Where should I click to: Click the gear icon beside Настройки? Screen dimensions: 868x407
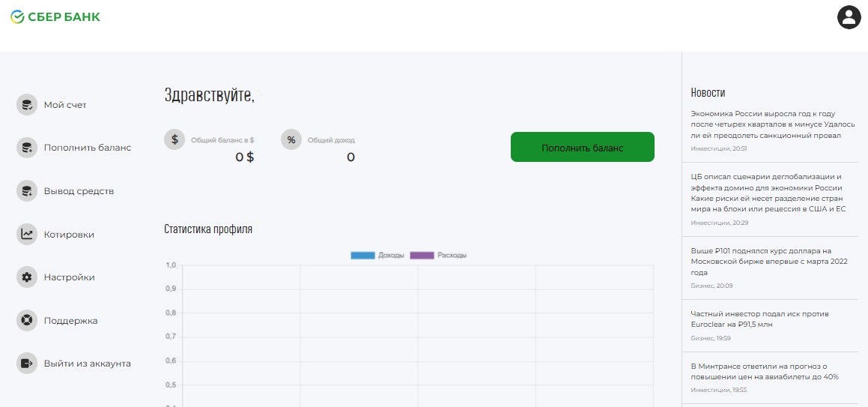click(26, 277)
